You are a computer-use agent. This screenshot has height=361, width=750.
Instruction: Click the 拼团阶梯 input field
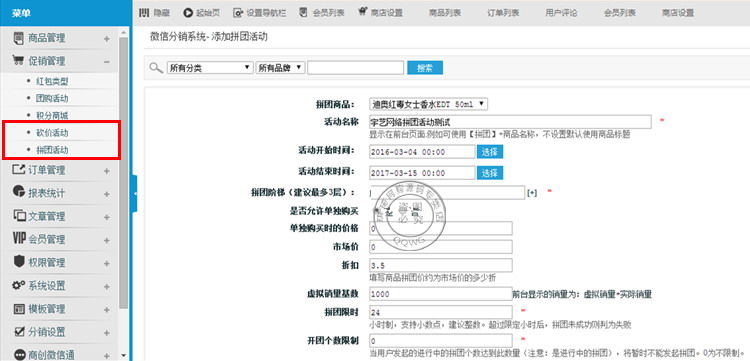pos(447,193)
